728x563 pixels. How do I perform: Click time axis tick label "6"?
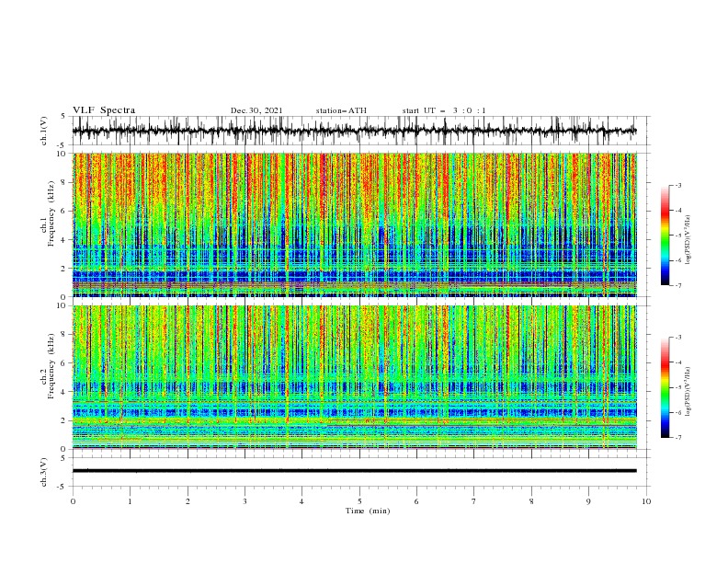(x=417, y=501)
